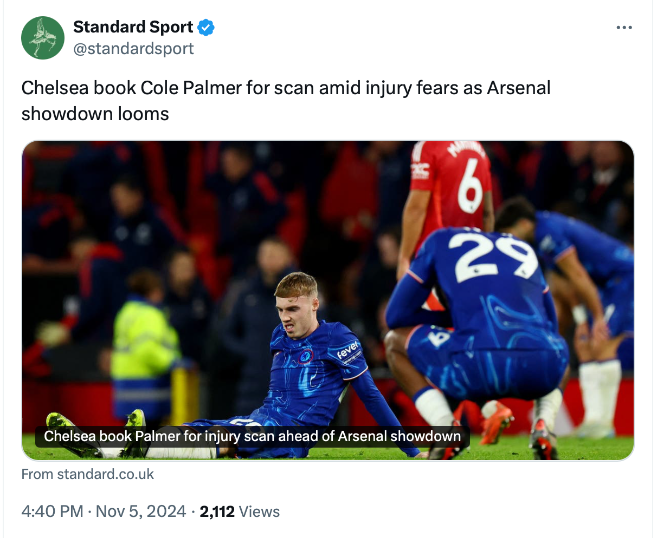Screen dimensions: 657x538
Task: Click the number 29 shirt in photo
Action: click(491, 257)
